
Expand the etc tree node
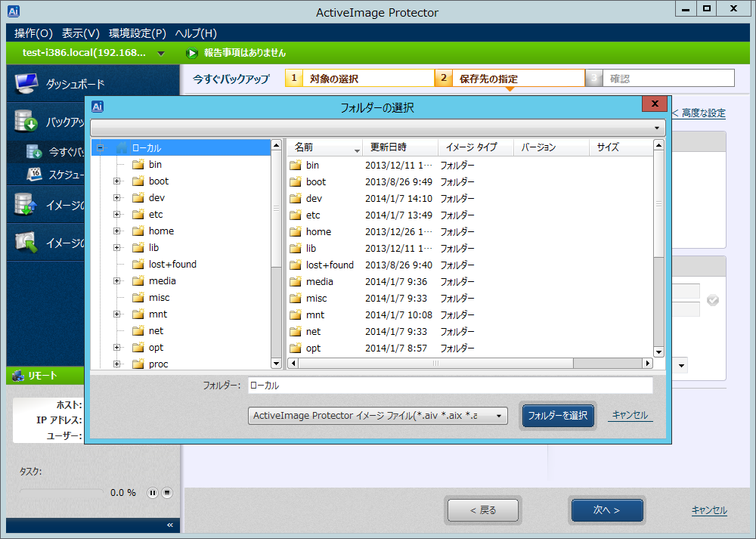coord(116,215)
